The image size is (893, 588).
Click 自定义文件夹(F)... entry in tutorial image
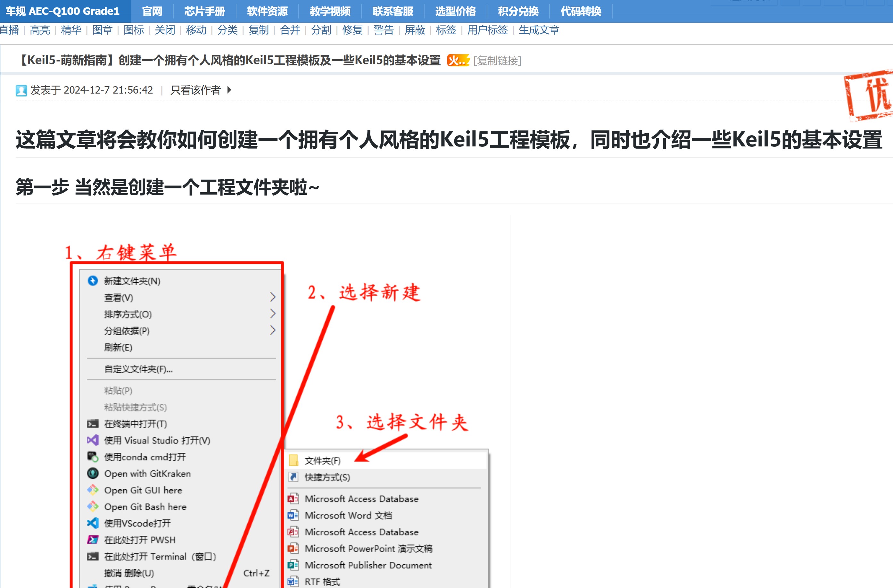(138, 369)
